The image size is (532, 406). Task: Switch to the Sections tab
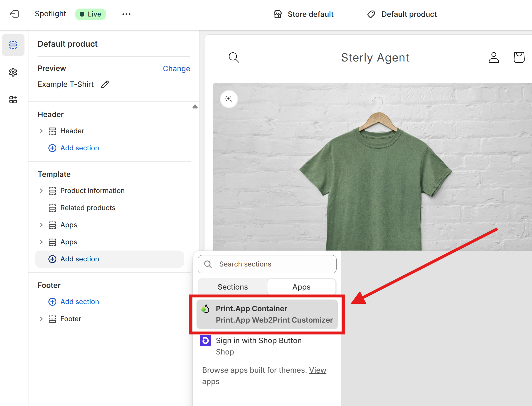coord(232,287)
